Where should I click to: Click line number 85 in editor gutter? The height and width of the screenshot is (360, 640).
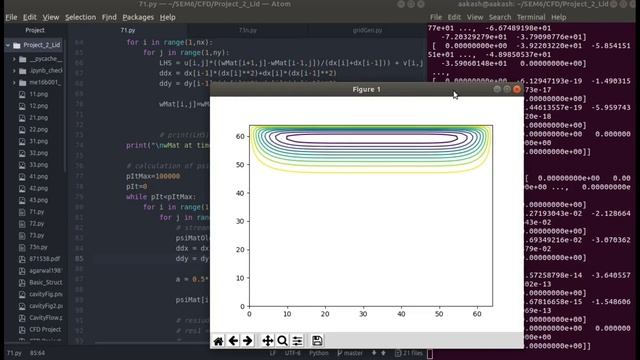tap(79, 259)
